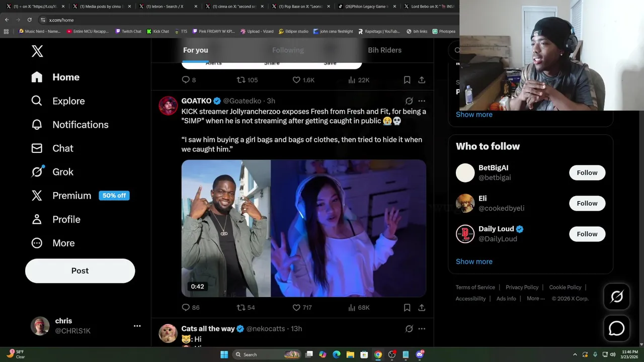Open GOATKO's profile avatar
Viewport: 644px width, 362px height.
tap(168, 106)
